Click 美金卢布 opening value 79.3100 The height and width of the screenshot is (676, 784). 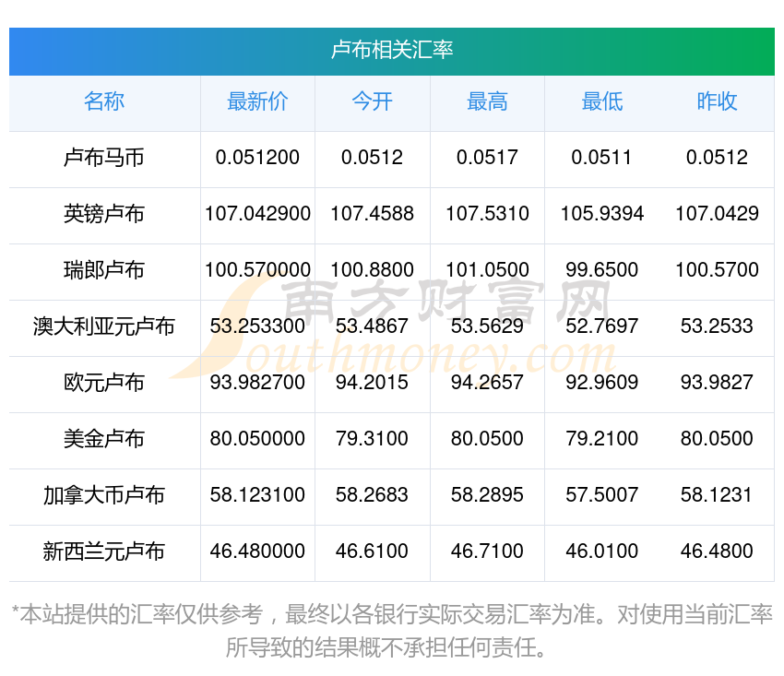tap(372, 439)
